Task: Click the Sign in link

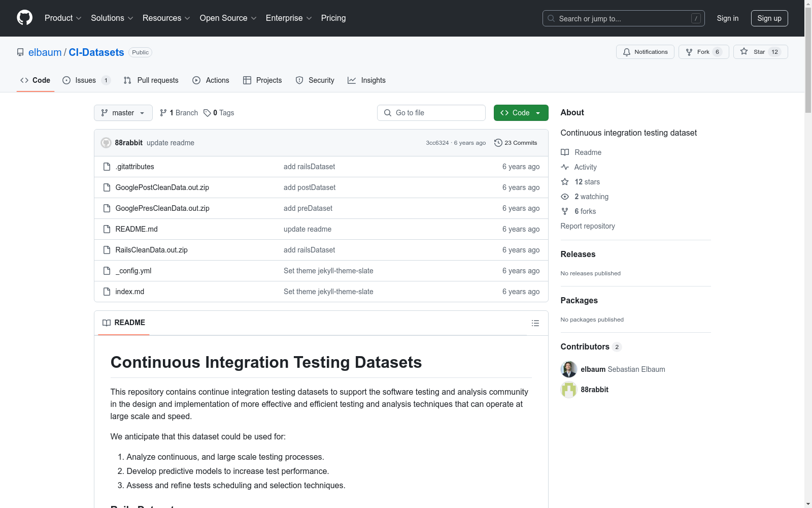Action: pos(728,18)
